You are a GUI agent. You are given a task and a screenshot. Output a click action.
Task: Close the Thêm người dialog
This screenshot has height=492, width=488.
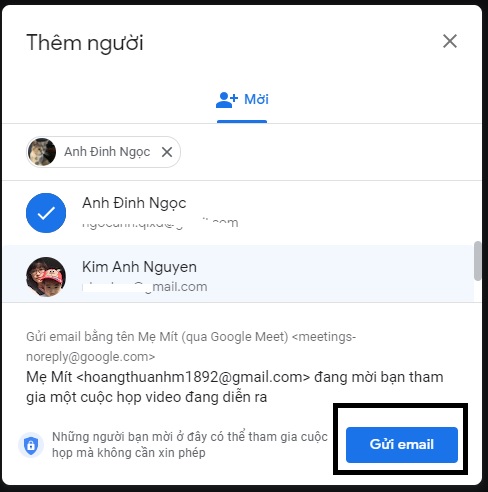click(x=450, y=41)
